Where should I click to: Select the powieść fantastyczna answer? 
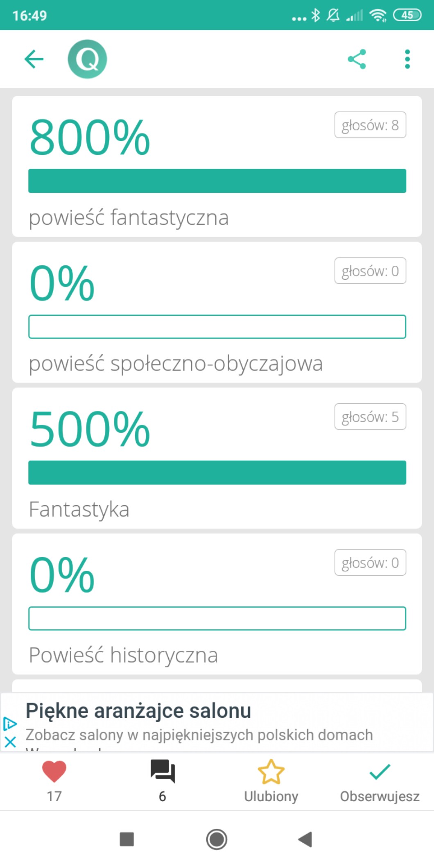click(x=129, y=217)
